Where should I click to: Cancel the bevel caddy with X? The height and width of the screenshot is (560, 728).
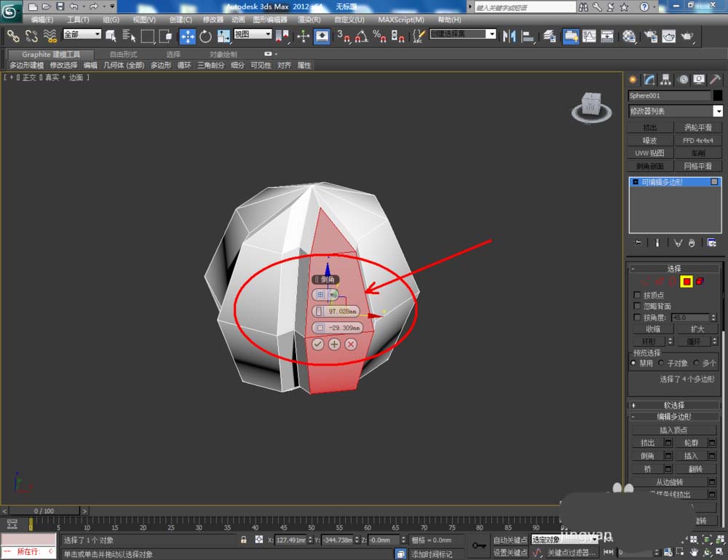351,344
